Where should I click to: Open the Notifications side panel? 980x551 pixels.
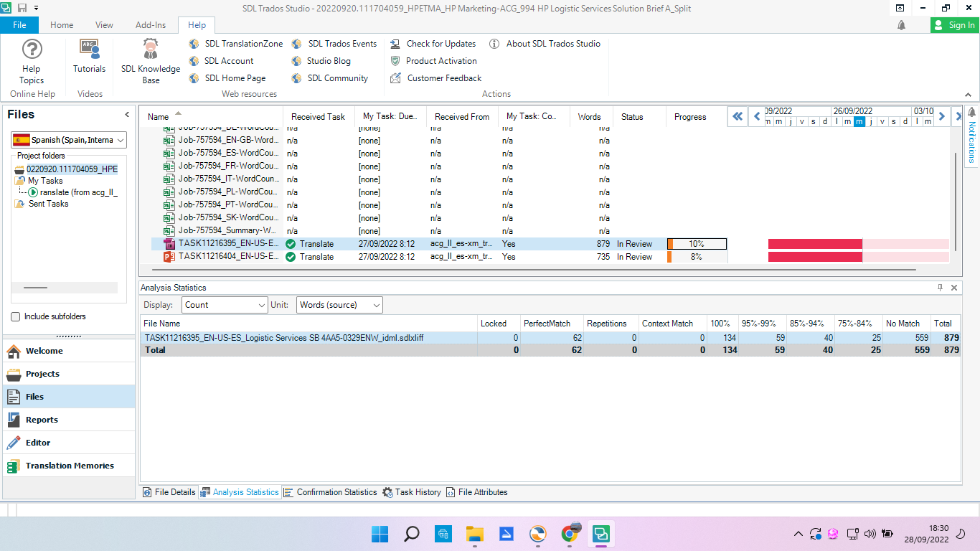coord(972,136)
